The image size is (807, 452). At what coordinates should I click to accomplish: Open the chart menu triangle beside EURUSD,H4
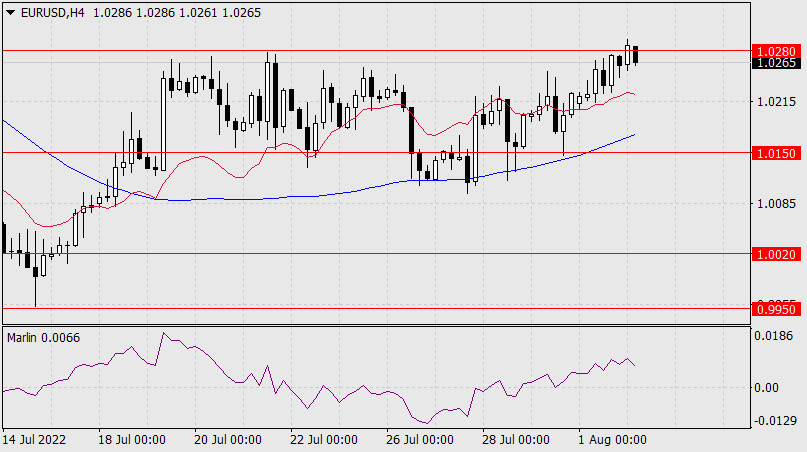coord(10,13)
